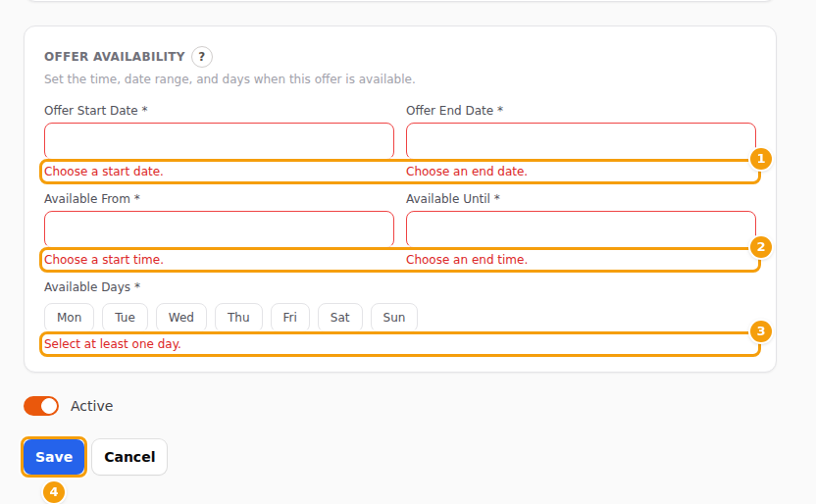Image resolution: width=816 pixels, height=504 pixels.
Task: Click the Offer Start Date field
Action: (219, 140)
